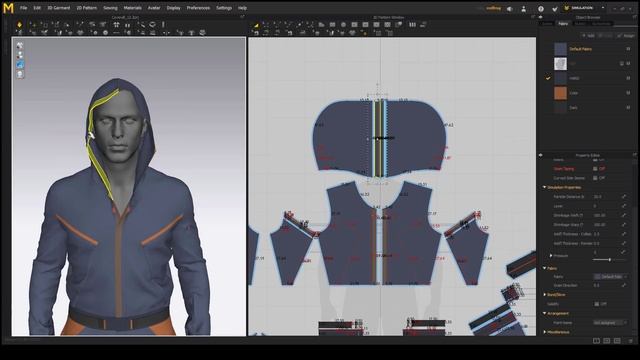Screen dimensions: 640x360
Task: Click the pause-shaped icon in 3D toolbar
Action: pyautogui.click(x=127, y=25)
